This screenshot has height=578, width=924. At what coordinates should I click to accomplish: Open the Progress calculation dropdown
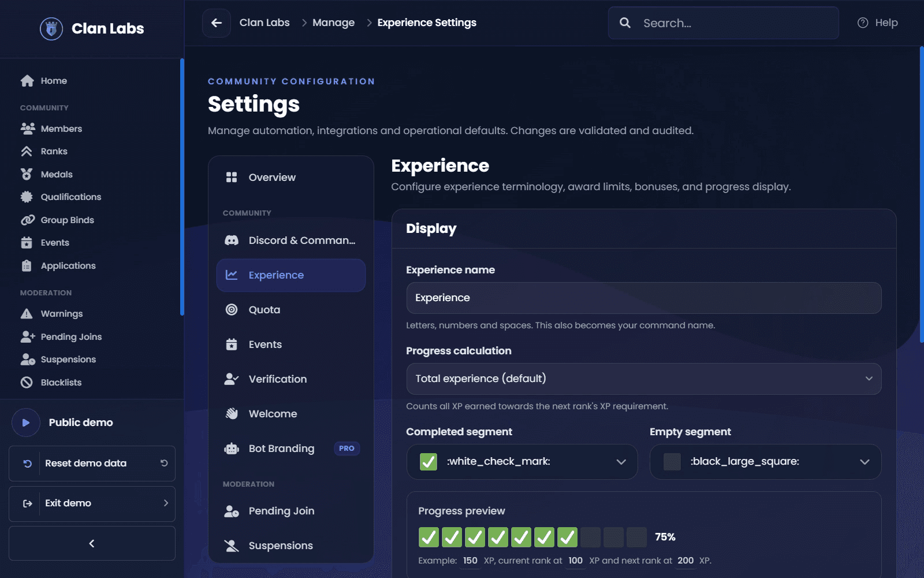pos(644,379)
